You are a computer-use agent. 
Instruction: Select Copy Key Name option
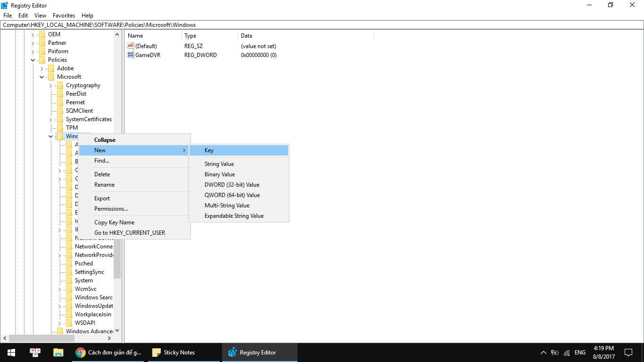[x=114, y=222]
